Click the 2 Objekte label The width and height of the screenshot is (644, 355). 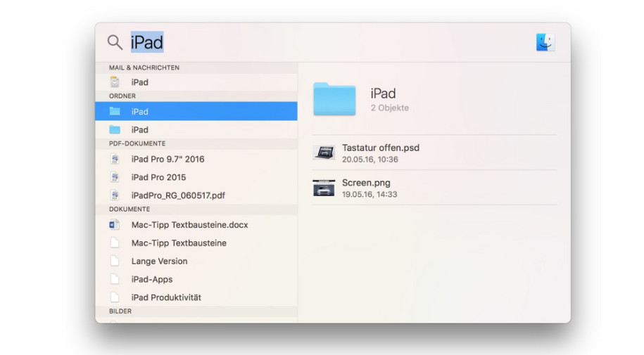click(x=390, y=108)
